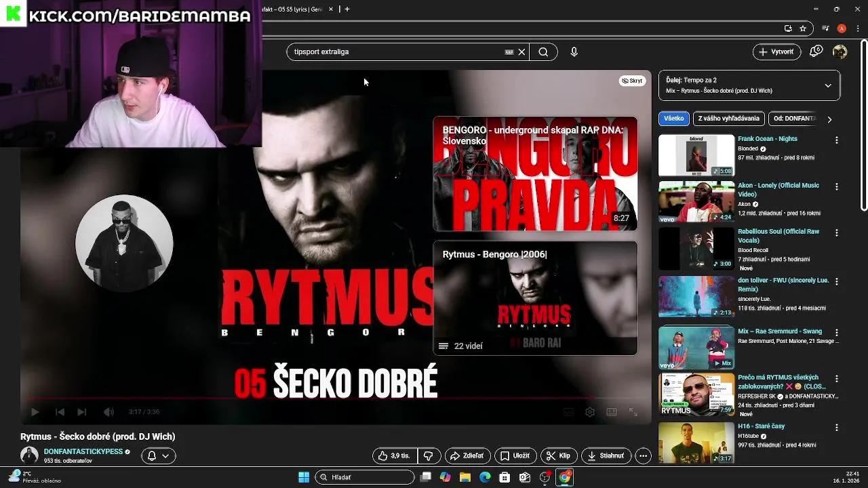Open the Frank Ocean - Nights thumbnail
868x488 pixels.
pyautogui.click(x=696, y=155)
